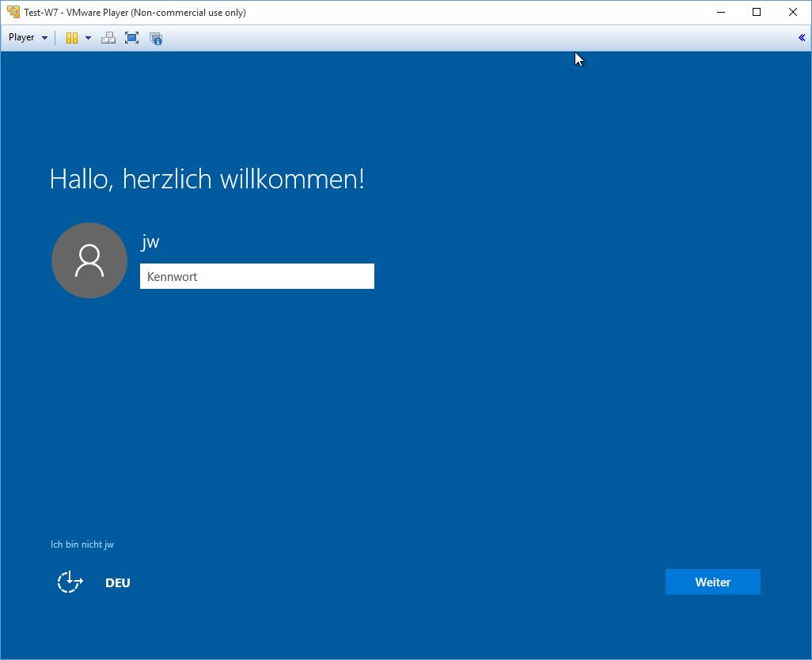
Task: Click the VMware Player title bar icon
Action: coord(13,12)
